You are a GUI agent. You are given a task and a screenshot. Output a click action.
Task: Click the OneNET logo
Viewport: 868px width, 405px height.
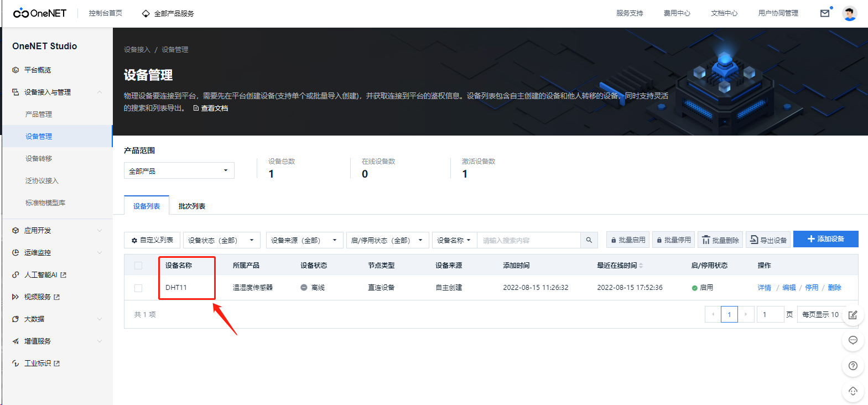tap(40, 13)
